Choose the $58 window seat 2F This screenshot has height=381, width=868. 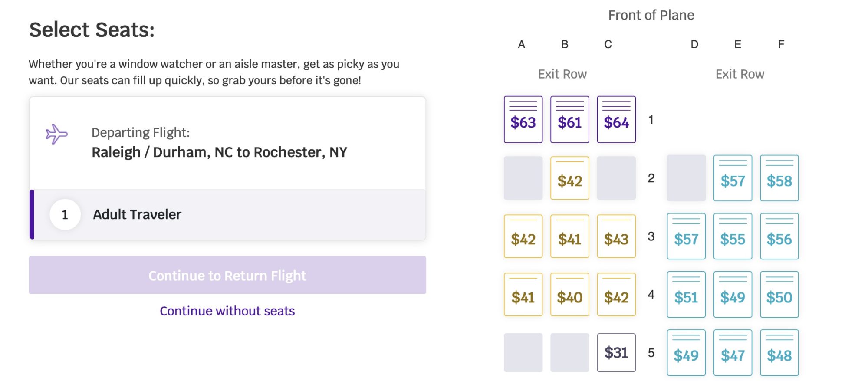(x=779, y=178)
